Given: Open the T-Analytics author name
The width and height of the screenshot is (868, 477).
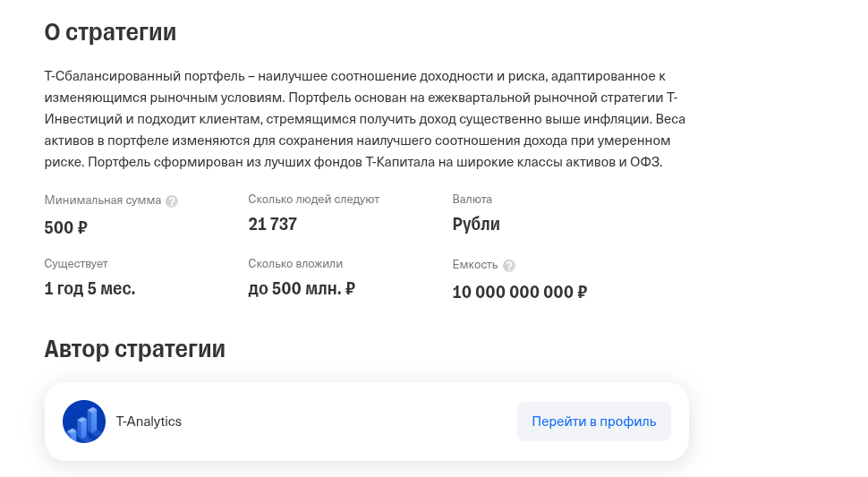Looking at the screenshot, I should 149,422.
